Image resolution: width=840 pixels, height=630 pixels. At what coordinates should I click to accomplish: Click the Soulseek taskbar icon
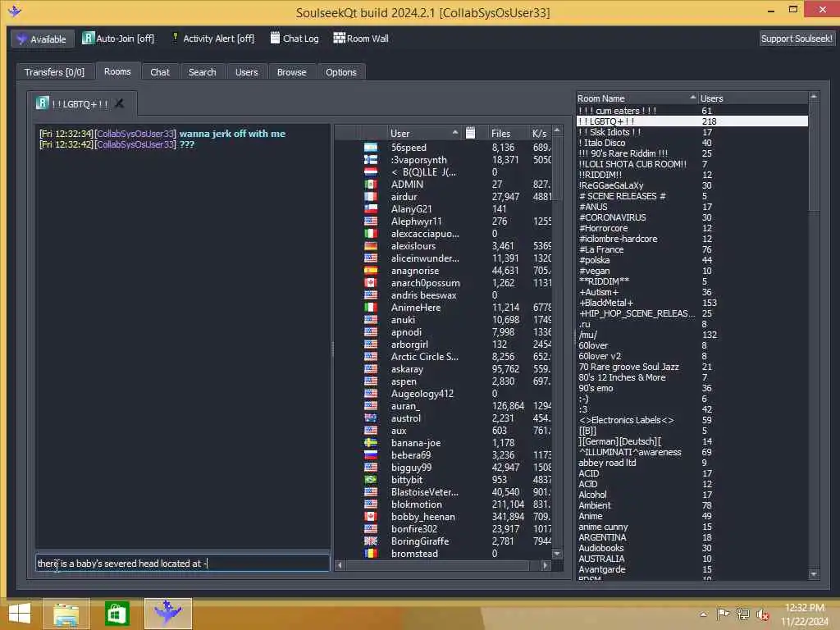(167, 614)
